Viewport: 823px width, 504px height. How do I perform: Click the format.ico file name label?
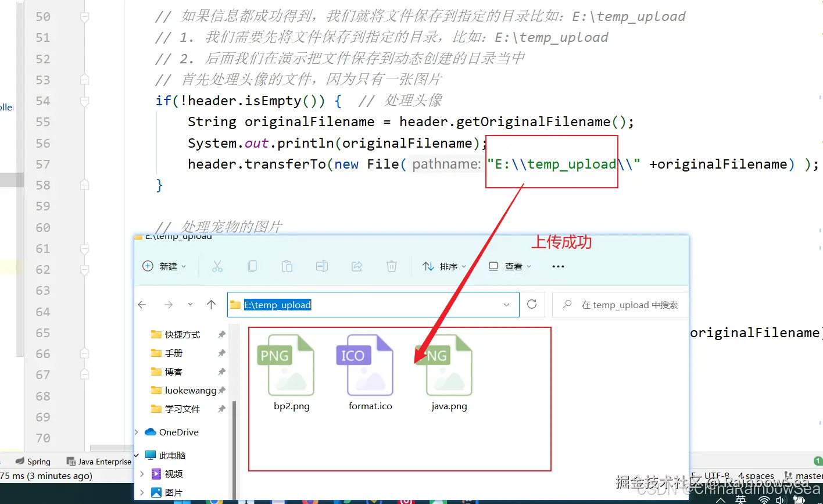[370, 406]
